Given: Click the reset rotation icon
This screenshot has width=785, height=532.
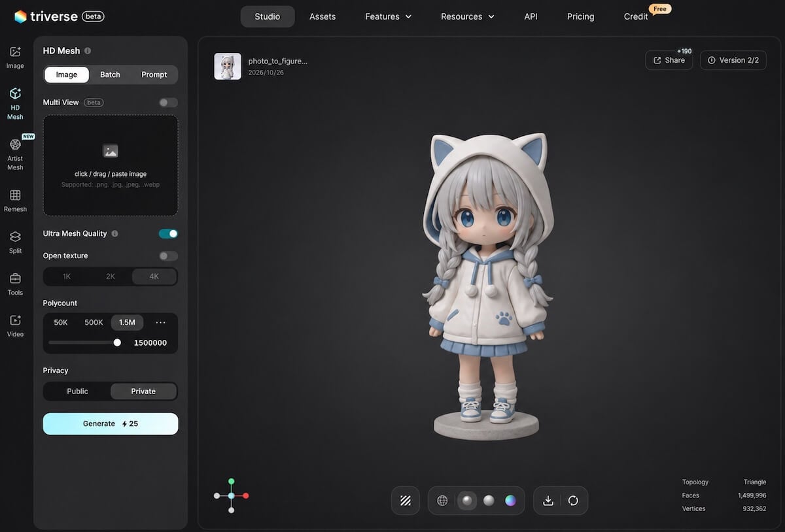Looking at the screenshot, I should coord(573,501).
